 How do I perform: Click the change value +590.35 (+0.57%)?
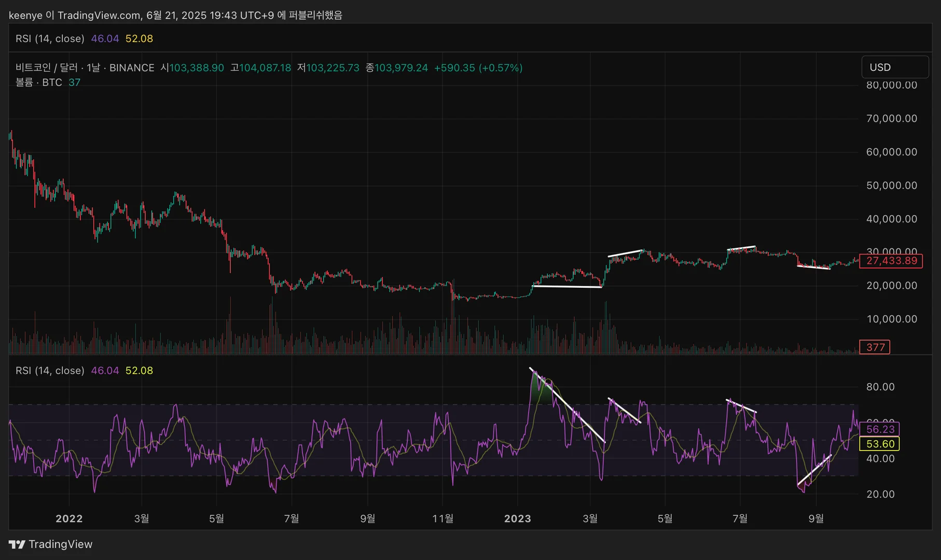478,68
